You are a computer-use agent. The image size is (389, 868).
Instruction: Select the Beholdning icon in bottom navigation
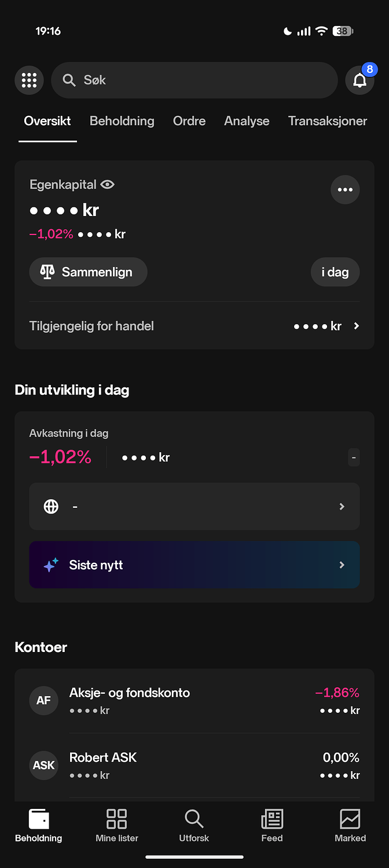coord(38,819)
